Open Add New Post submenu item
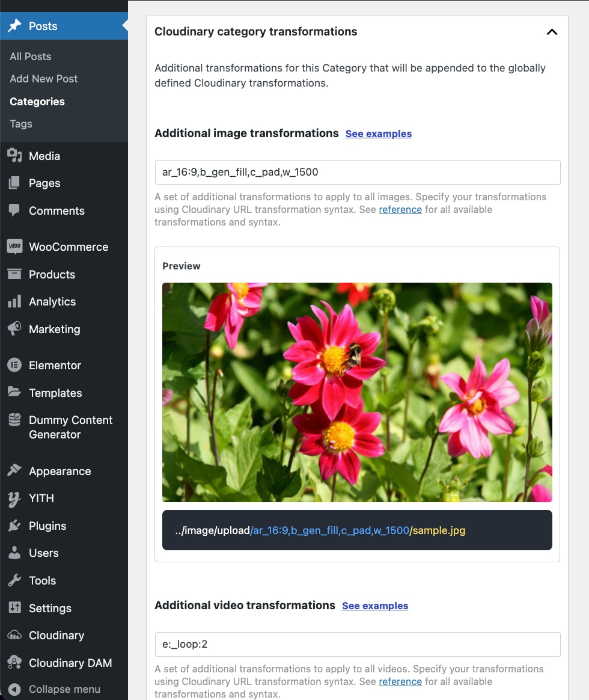589x700 pixels. tap(44, 79)
